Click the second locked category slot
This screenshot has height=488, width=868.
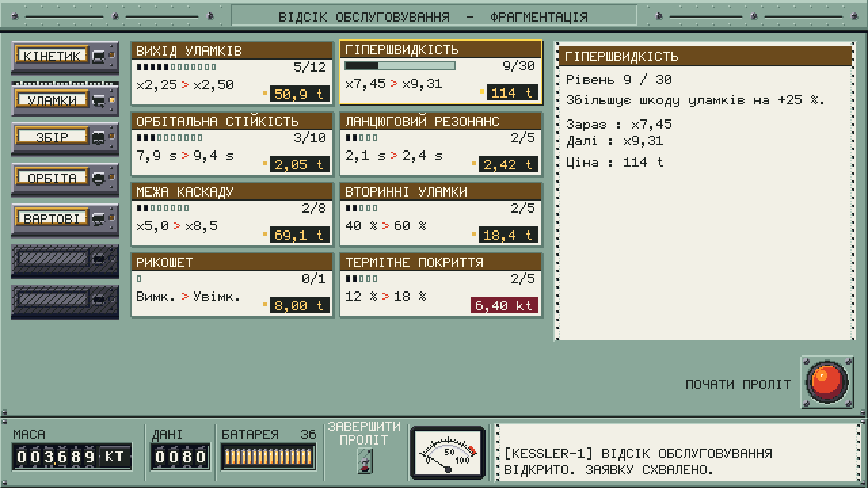65,302
